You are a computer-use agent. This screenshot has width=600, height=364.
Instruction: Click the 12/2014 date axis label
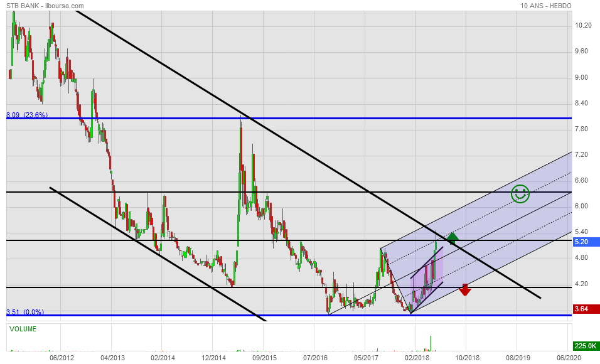pos(214,358)
